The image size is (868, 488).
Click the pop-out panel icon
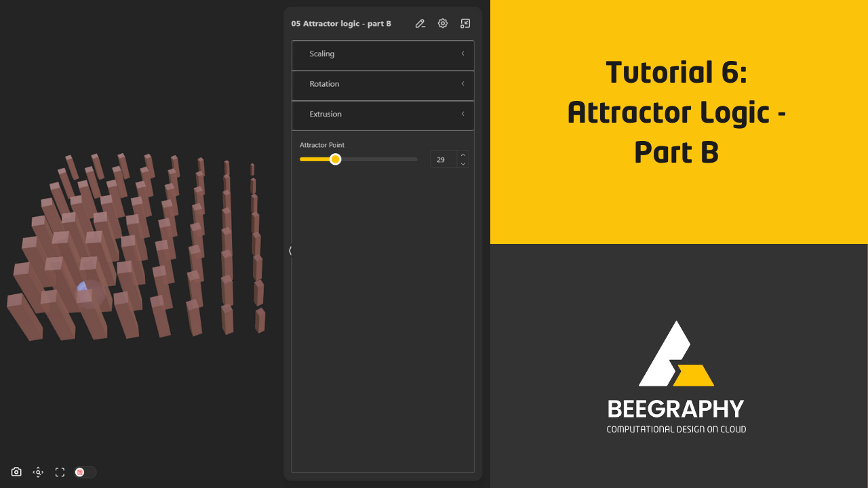coord(465,23)
